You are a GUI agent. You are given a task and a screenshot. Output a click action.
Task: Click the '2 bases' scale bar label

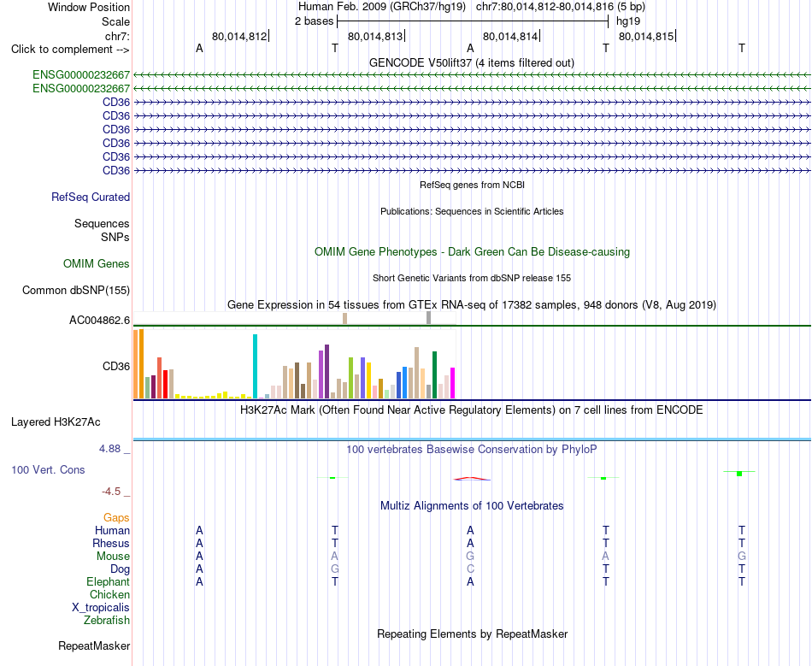coord(315,21)
